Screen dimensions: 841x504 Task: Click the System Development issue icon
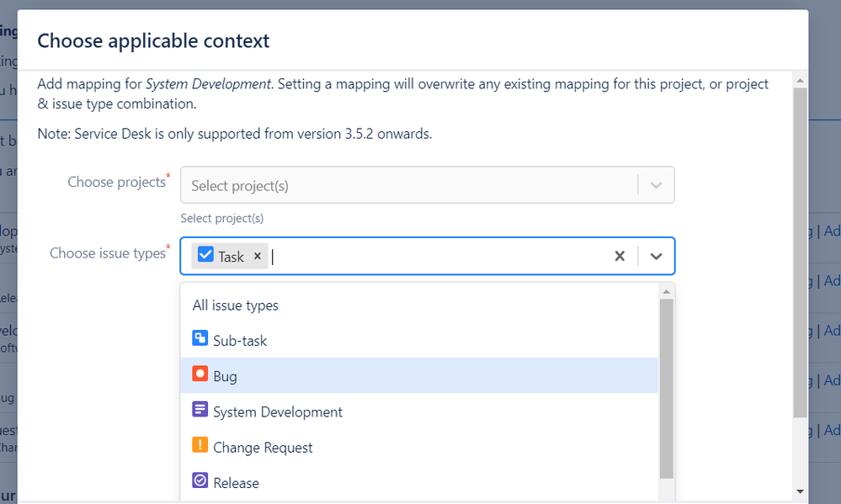[200, 411]
